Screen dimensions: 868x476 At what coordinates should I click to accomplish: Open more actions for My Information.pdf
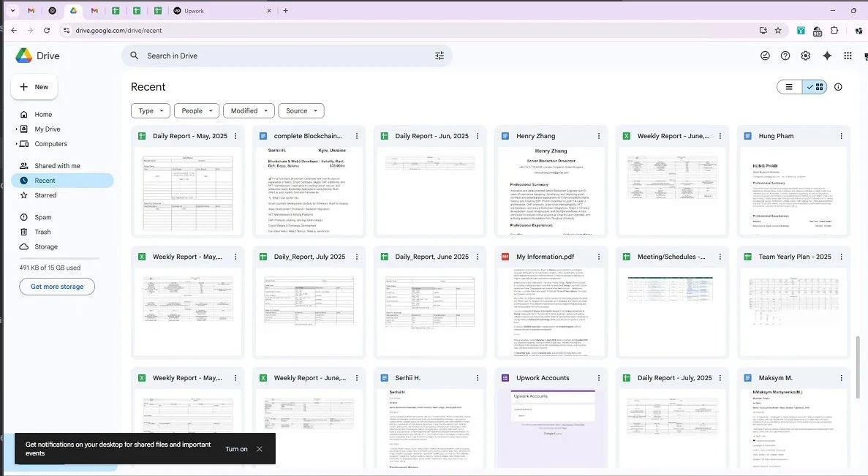click(598, 257)
